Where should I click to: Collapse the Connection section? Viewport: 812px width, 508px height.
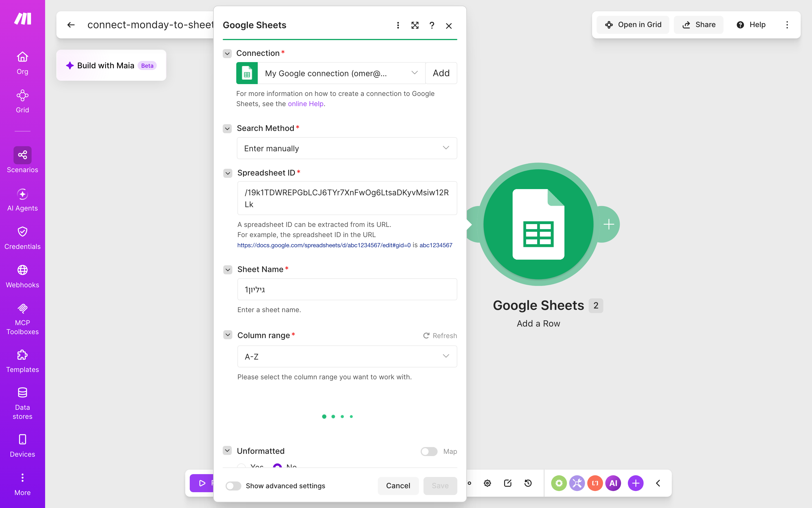(227, 53)
